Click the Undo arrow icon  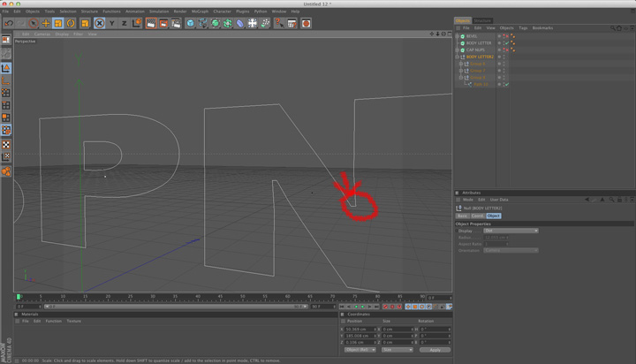[x=8, y=23]
